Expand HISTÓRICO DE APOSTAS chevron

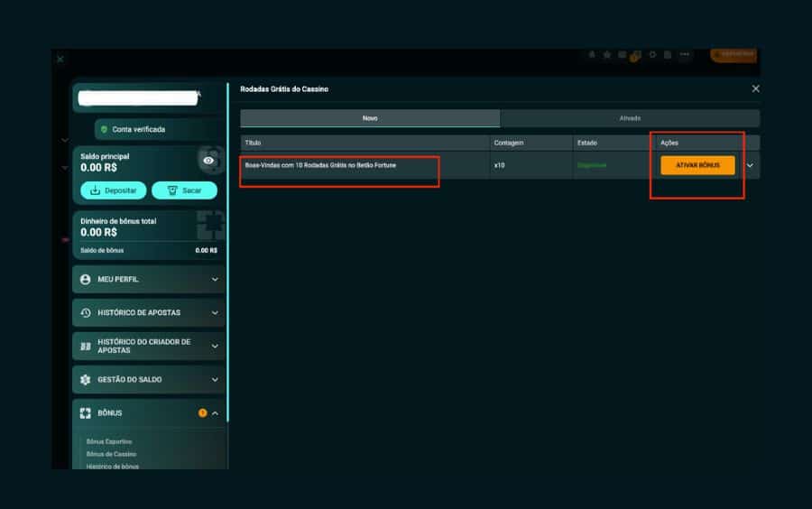(x=215, y=313)
